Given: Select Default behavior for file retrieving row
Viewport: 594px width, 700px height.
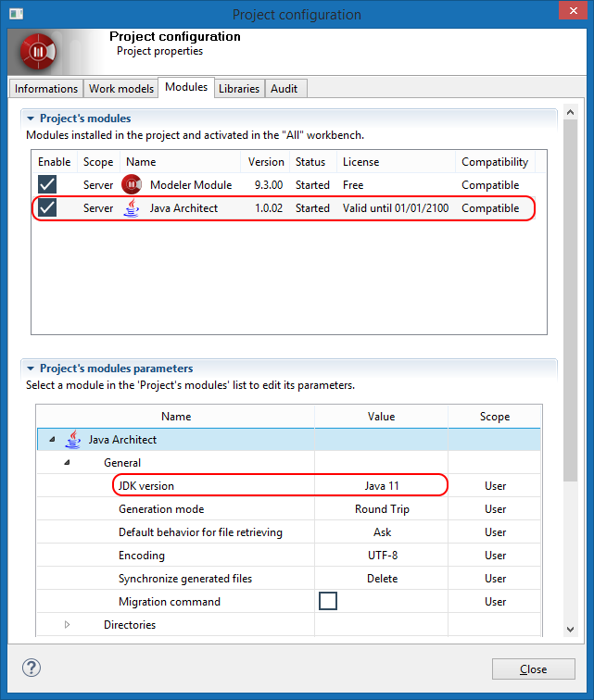Looking at the screenshot, I should tap(200, 532).
